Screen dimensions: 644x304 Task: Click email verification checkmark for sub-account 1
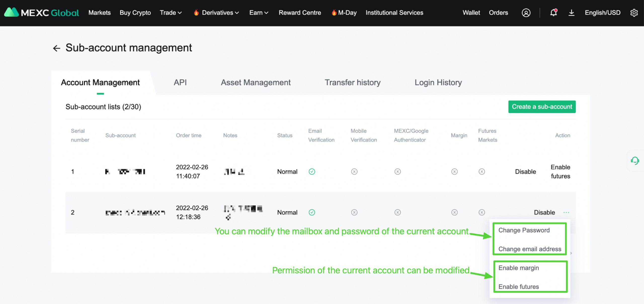[312, 172]
